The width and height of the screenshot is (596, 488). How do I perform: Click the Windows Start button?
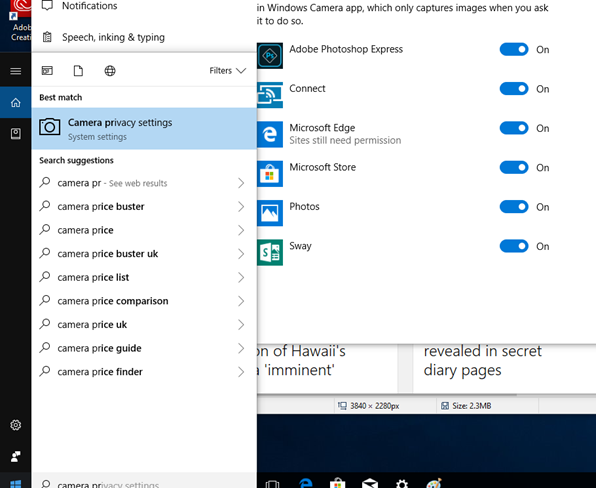[x=16, y=483]
